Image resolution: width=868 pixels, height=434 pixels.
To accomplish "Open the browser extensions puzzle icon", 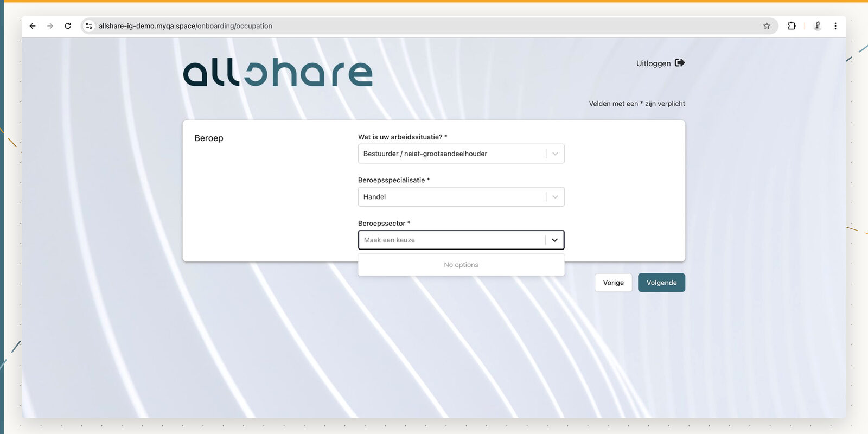I will click(792, 26).
